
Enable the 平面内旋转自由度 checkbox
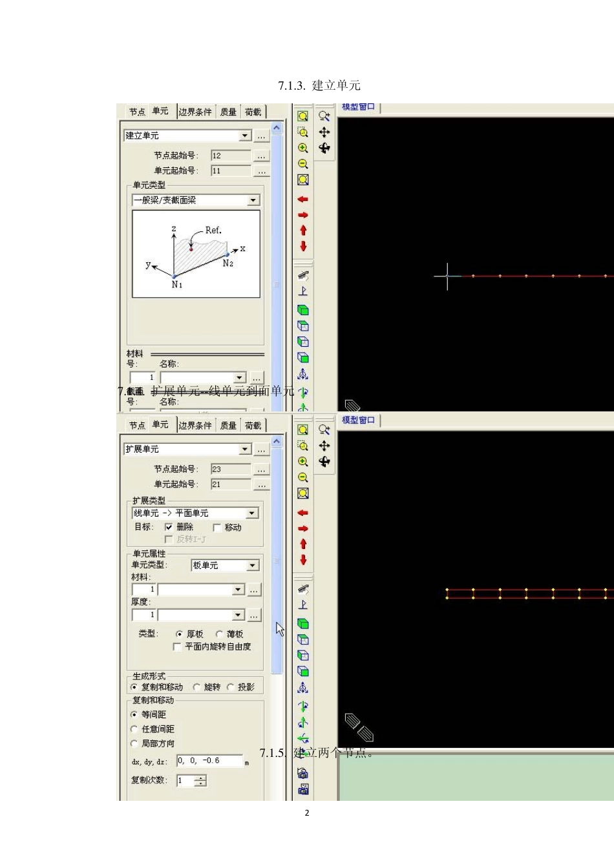tap(177, 646)
